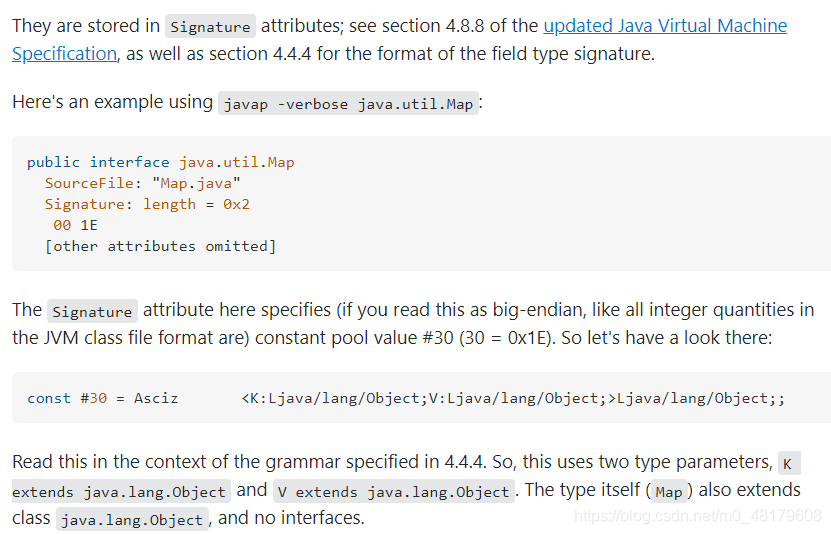Click '[other attributes omitted]' code line
Image resolution: width=831 pixels, height=534 pixels.
click(x=161, y=246)
